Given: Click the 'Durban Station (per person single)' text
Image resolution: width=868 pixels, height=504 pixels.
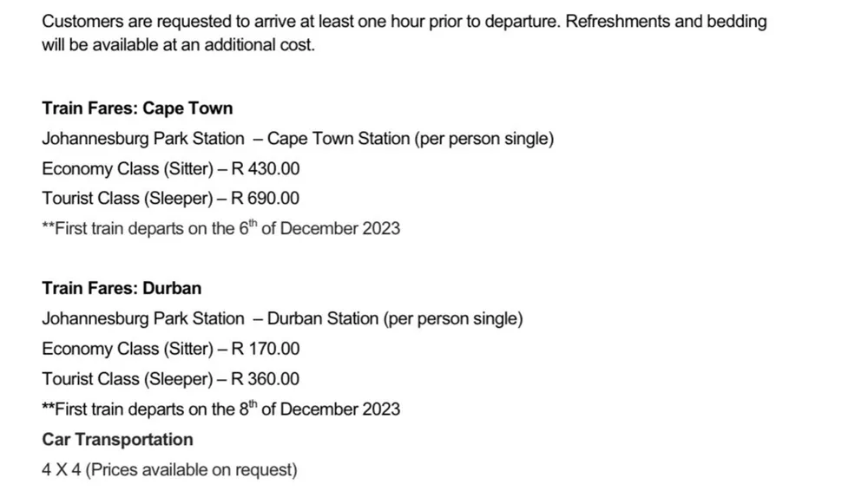Looking at the screenshot, I should point(395,318).
